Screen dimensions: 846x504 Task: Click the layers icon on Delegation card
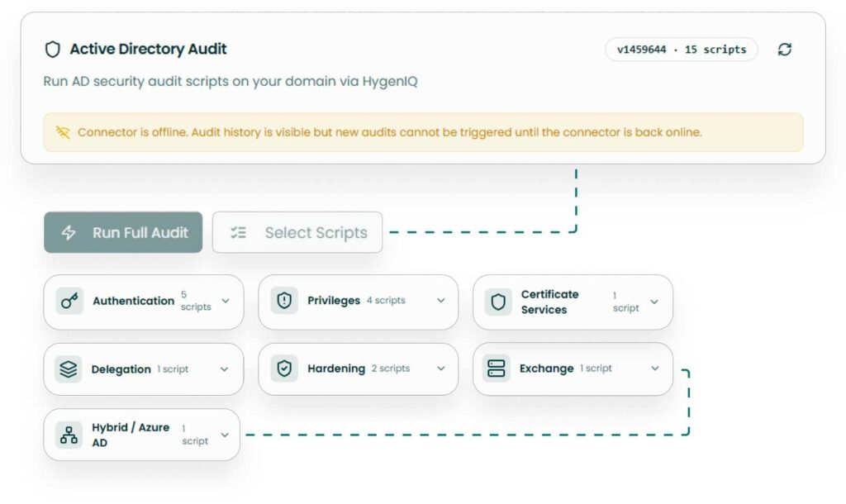click(69, 369)
